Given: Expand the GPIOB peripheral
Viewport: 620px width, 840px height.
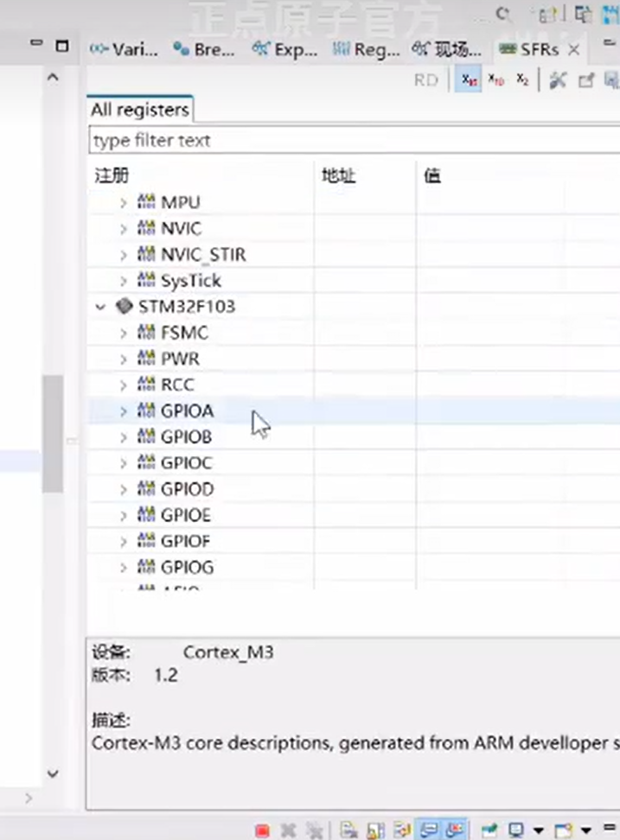Looking at the screenshot, I should pyautogui.click(x=124, y=437).
